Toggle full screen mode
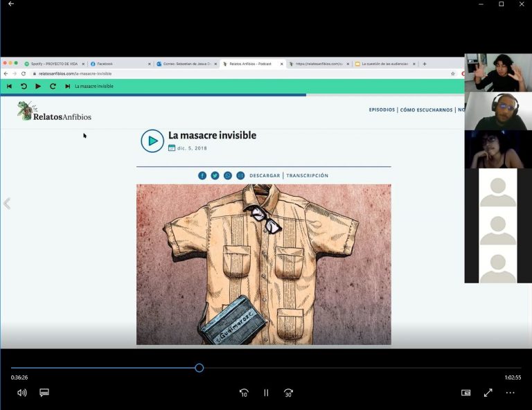This screenshot has width=532, height=410. tap(488, 393)
